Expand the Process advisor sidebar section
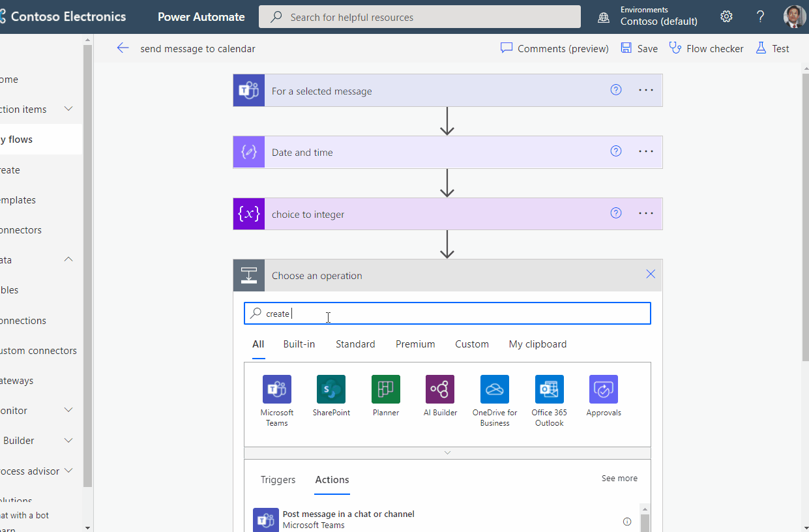This screenshot has height=532, width=809. [68, 471]
